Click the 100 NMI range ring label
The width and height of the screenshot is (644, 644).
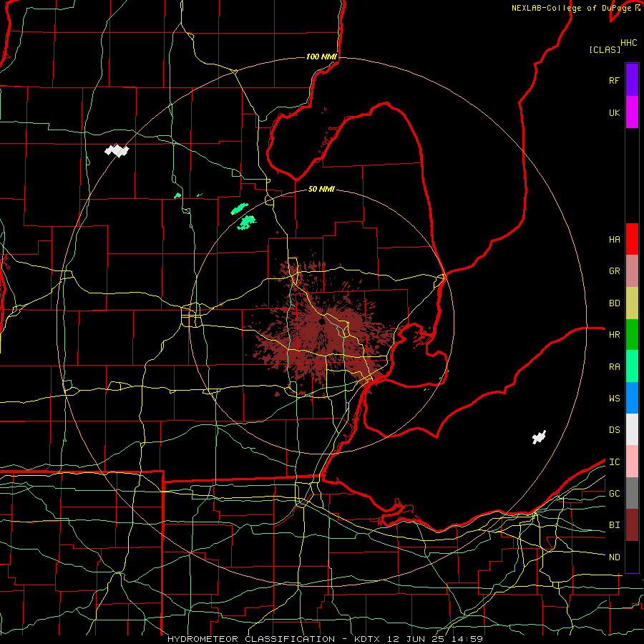point(321,57)
